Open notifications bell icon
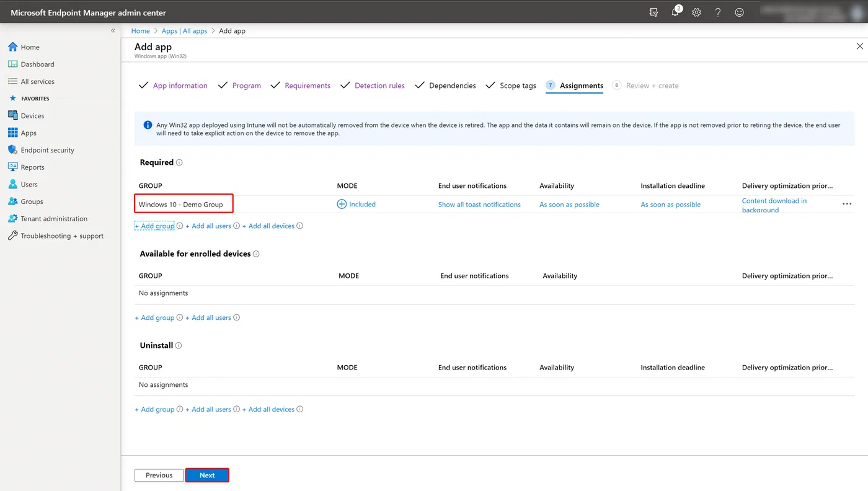This screenshot has height=491, width=868. click(676, 12)
